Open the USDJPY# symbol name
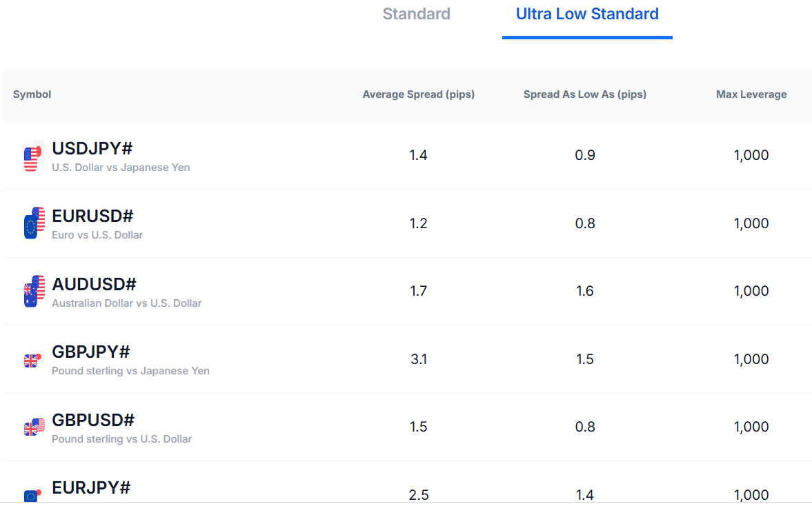This screenshot has width=812, height=515. 92,148
